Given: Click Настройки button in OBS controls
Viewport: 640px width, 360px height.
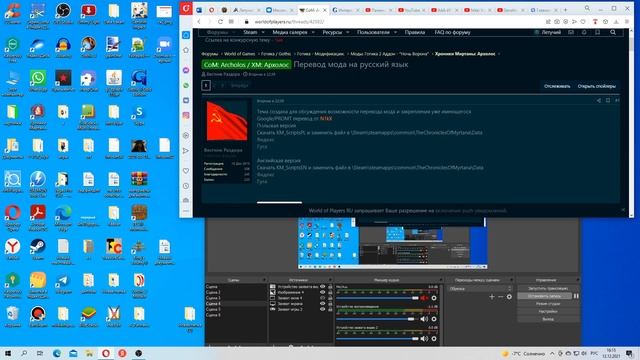Looking at the screenshot, I should (548, 311).
